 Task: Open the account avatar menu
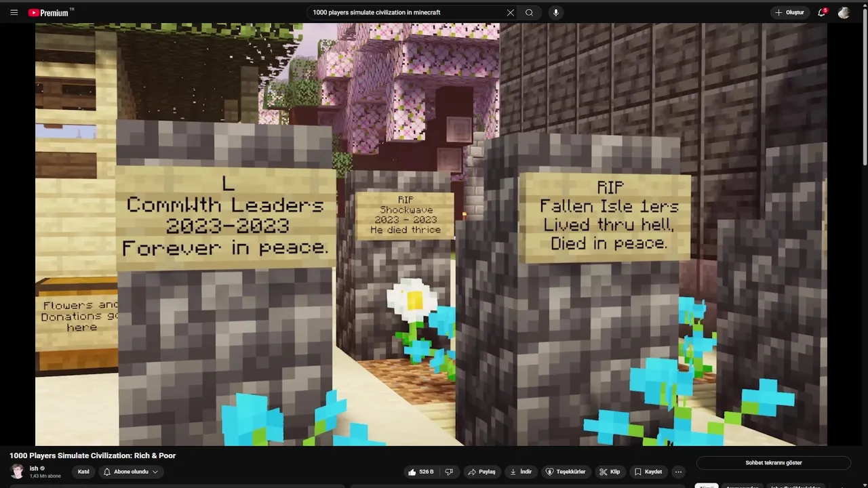coord(844,12)
